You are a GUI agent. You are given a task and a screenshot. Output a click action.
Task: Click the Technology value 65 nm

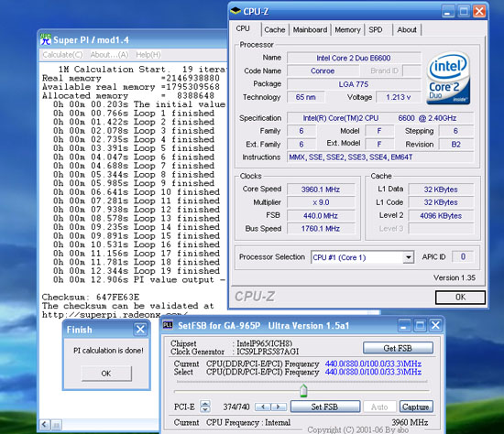coord(306,97)
